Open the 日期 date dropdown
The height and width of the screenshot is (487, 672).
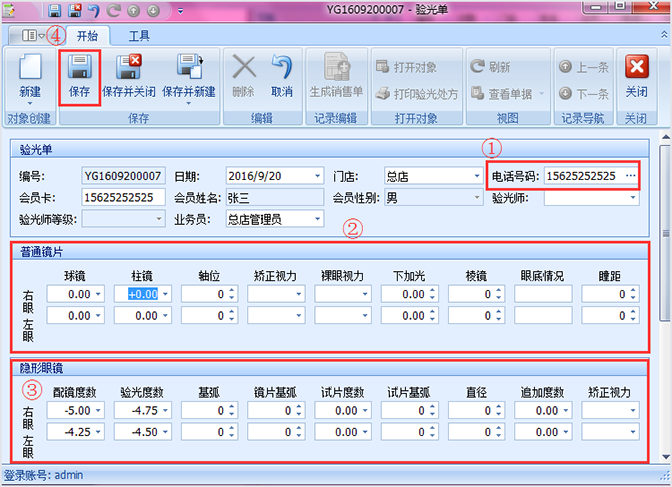coord(318,176)
